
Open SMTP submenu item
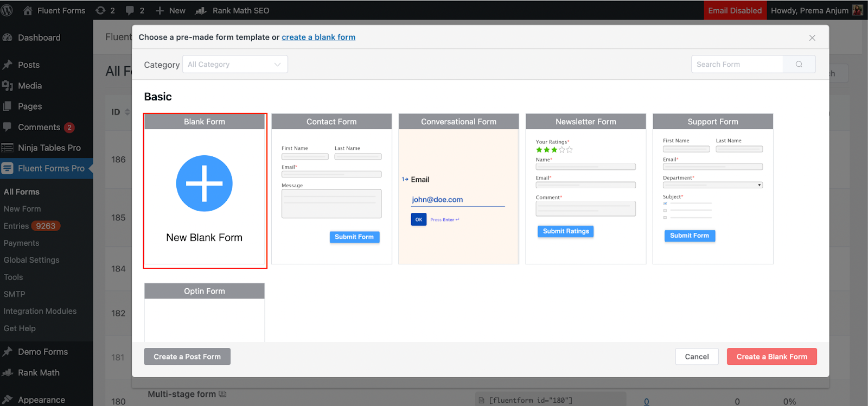[15, 294]
